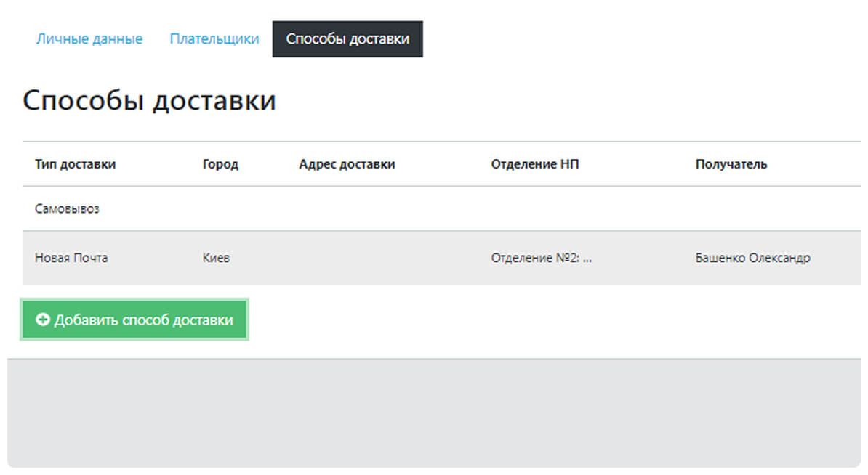
Task: Click the Получатель column header
Action: click(731, 164)
